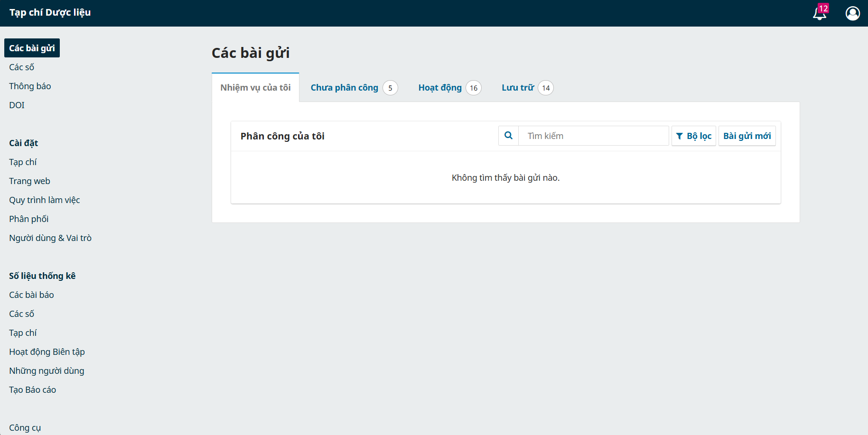Switch to Lưu trữ tab

pos(527,88)
